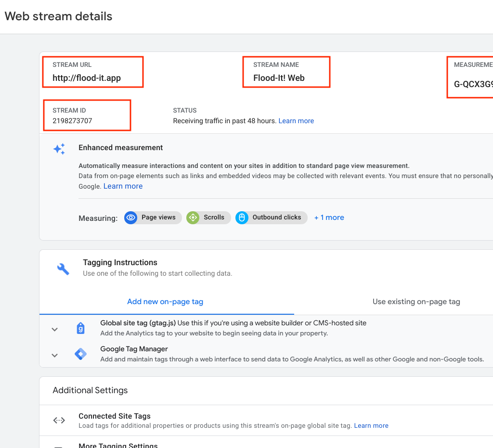Click 'Use one of the following' subtitle

157,273
